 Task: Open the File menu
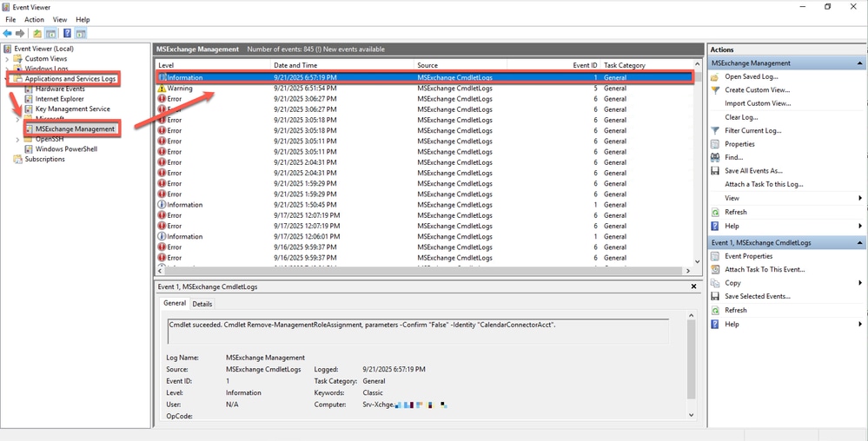[10, 20]
